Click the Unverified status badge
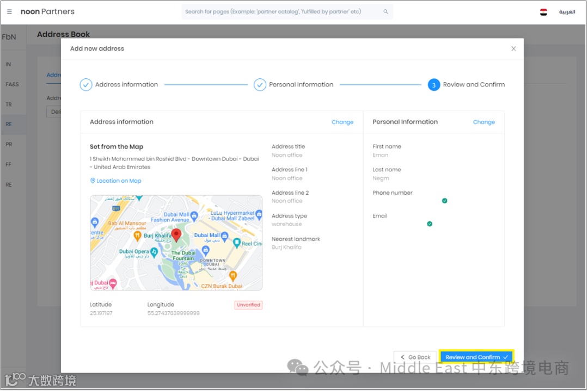 click(248, 305)
